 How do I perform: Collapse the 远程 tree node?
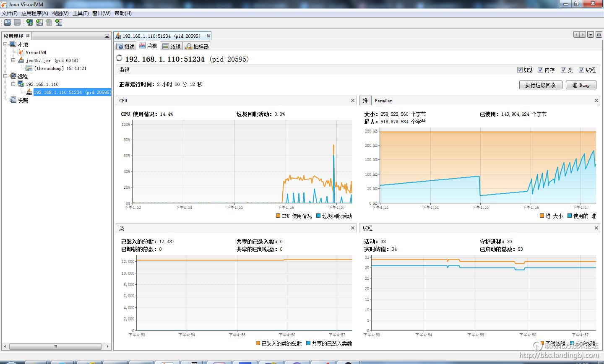pyautogui.click(x=5, y=76)
